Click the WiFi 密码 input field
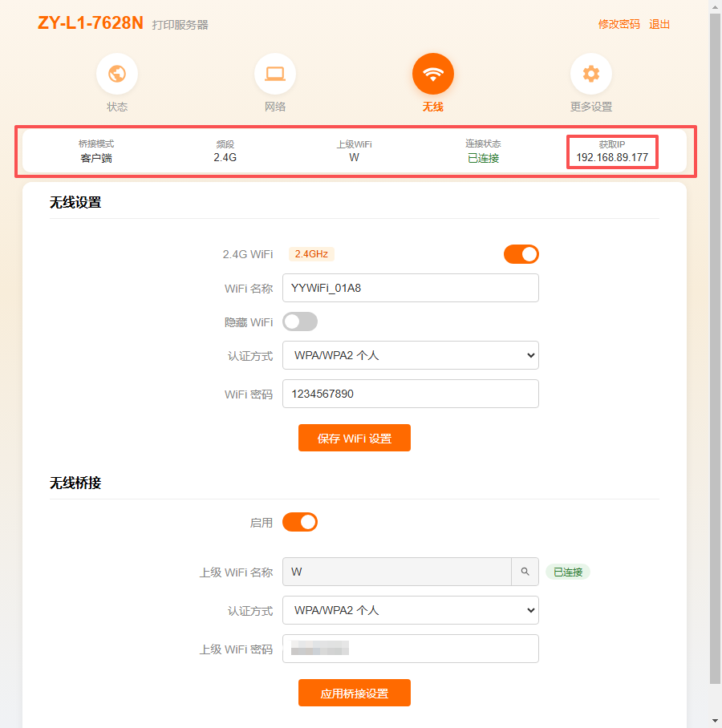The width and height of the screenshot is (722, 728). coord(411,394)
